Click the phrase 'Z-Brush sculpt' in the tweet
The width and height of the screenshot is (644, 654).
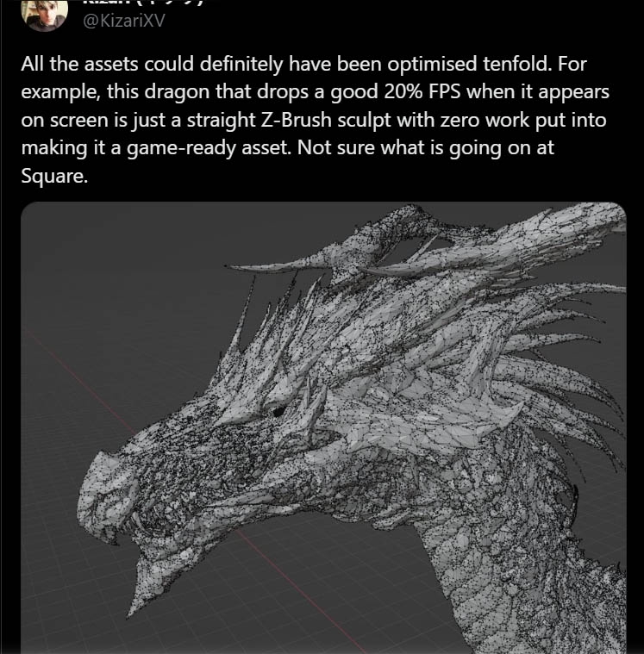(326, 120)
